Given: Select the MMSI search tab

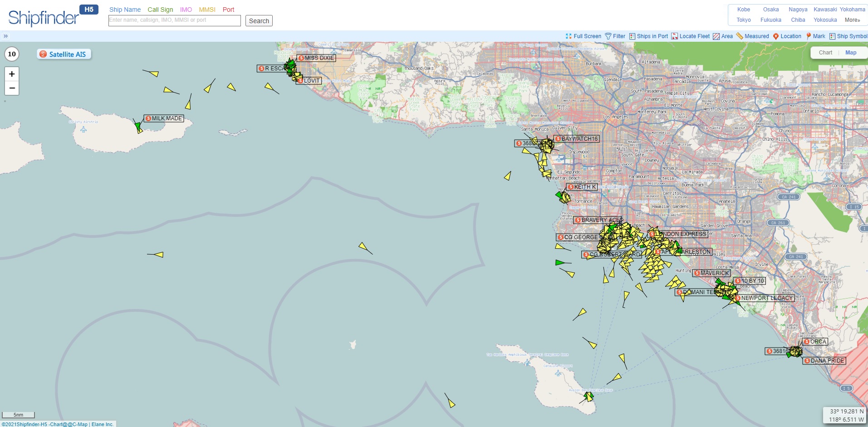Looking at the screenshot, I should 207,10.
